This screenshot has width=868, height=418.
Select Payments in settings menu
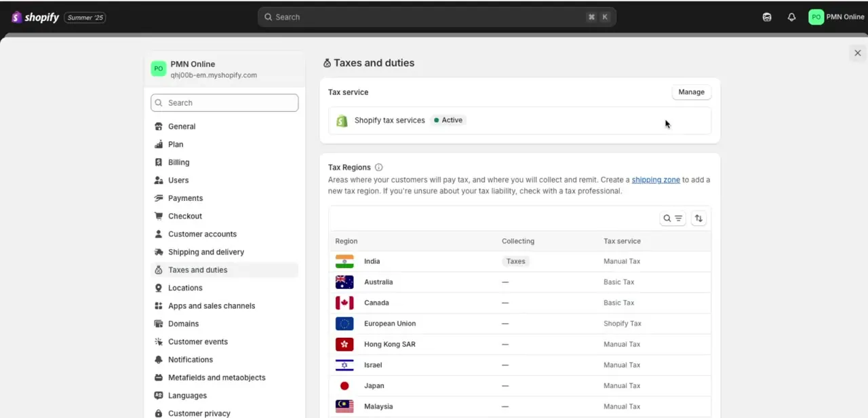pos(224,198)
